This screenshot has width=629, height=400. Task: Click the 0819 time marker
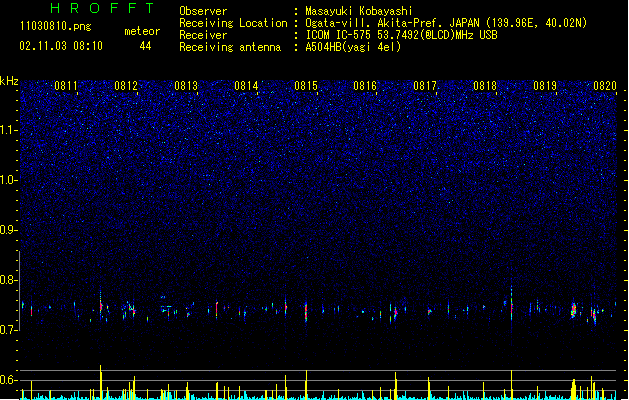tap(545, 86)
